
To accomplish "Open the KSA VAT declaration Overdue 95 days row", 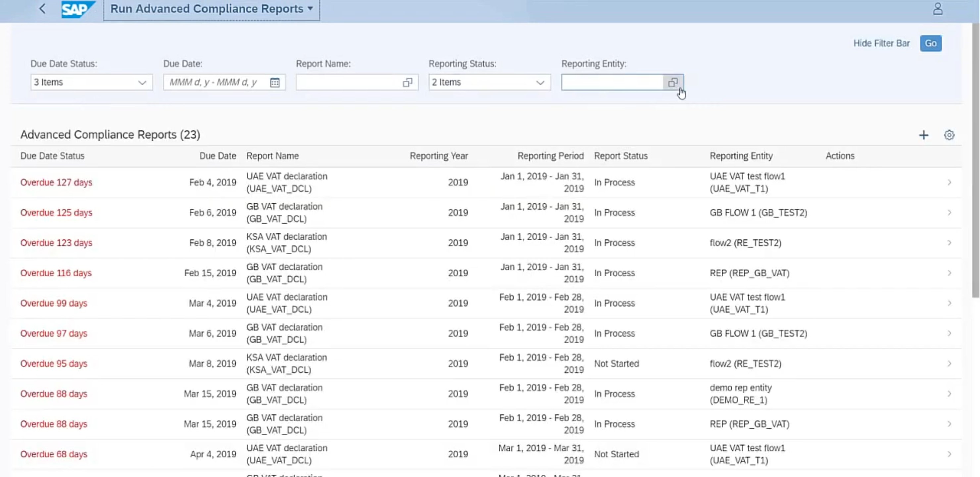I will tap(286, 364).
